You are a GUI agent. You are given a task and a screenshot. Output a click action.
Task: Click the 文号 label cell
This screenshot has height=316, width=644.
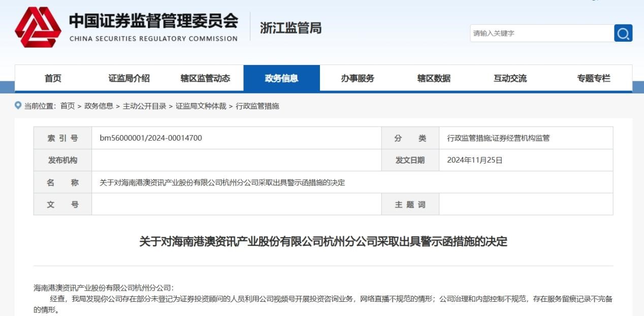(63, 204)
